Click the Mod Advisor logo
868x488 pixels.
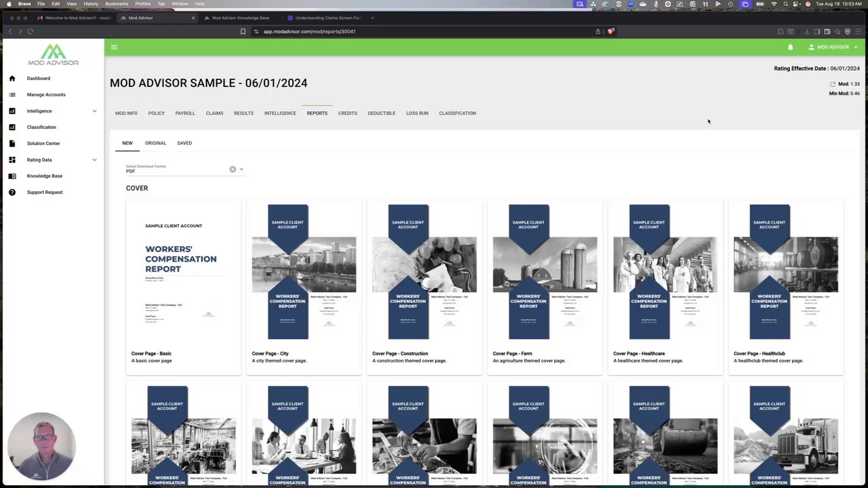pos(53,55)
